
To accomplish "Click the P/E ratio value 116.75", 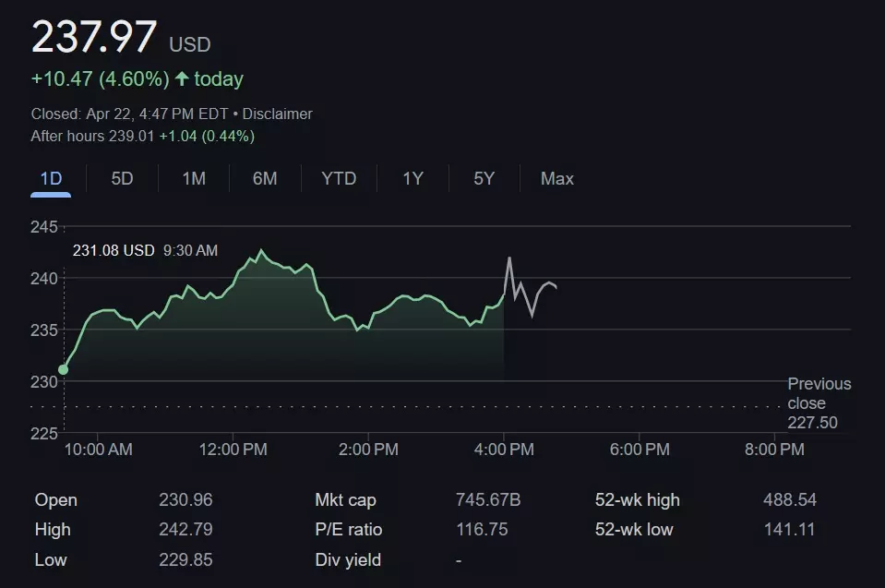I will point(483,530).
